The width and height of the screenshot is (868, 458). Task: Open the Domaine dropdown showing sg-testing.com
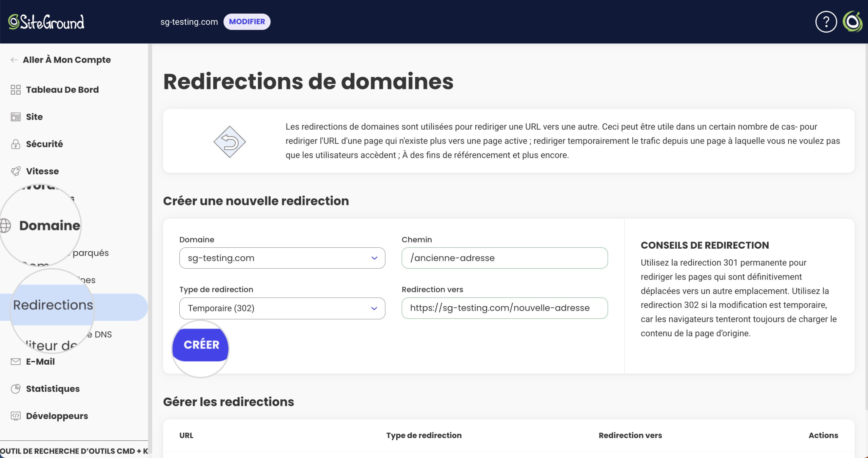[282, 258]
